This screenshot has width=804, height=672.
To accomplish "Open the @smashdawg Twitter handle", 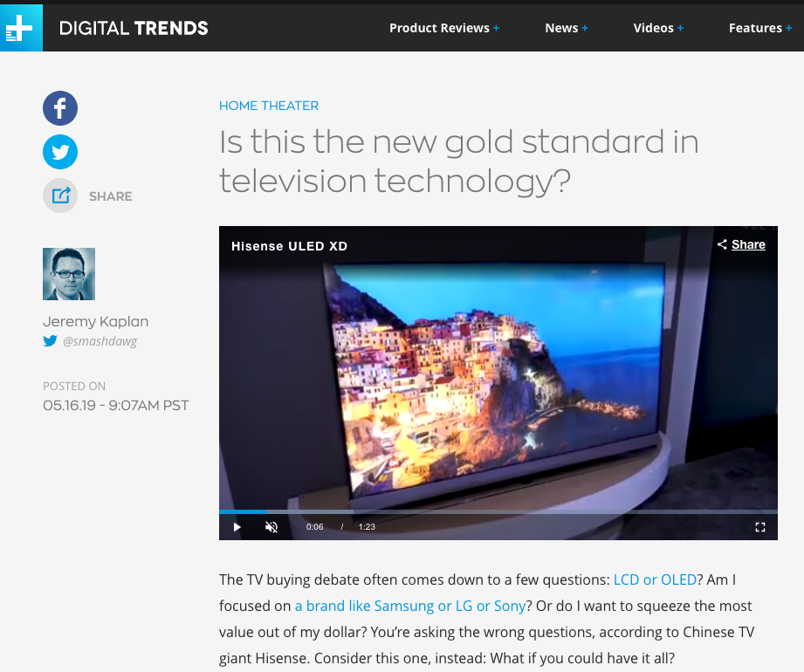I will tap(100, 342).
